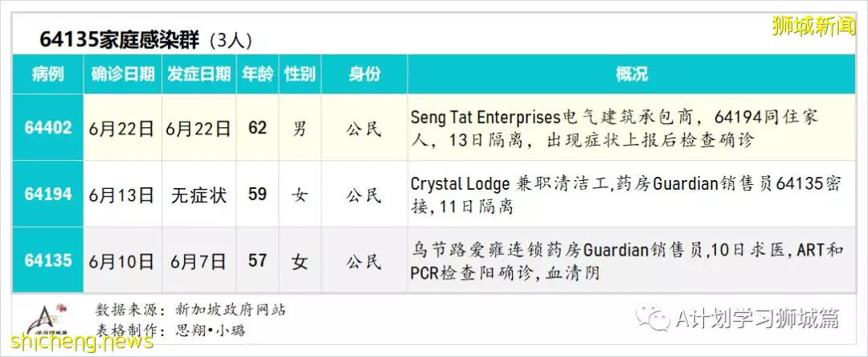Viewport: 868px width, 357px height.
Task: Select case number 64194 cell
Action: [x=48, y=194]
